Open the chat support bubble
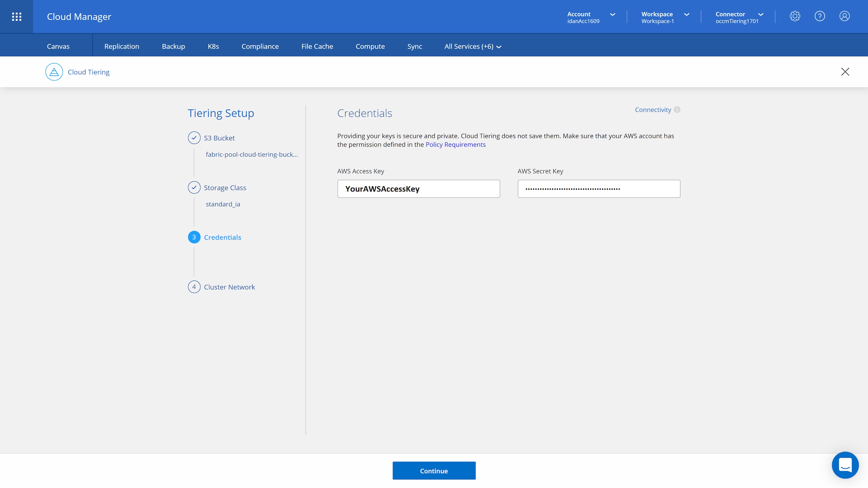868x488 pixels. (845, 465)
